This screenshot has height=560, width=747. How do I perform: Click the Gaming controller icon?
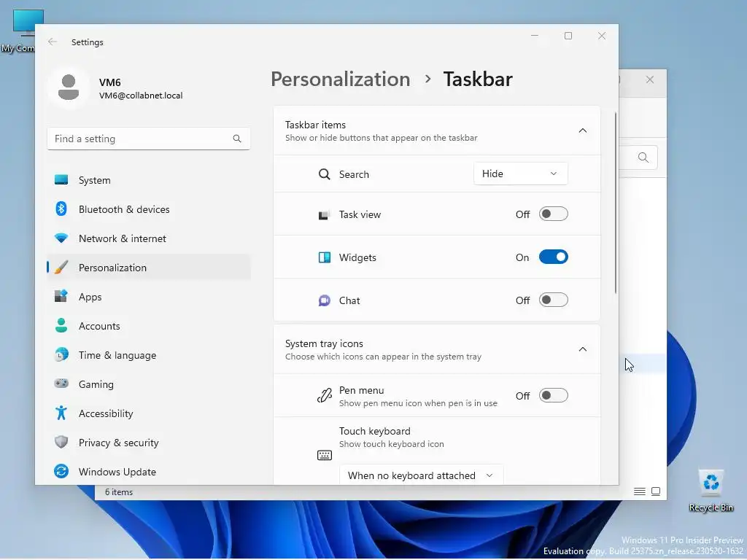click(61, 384)
